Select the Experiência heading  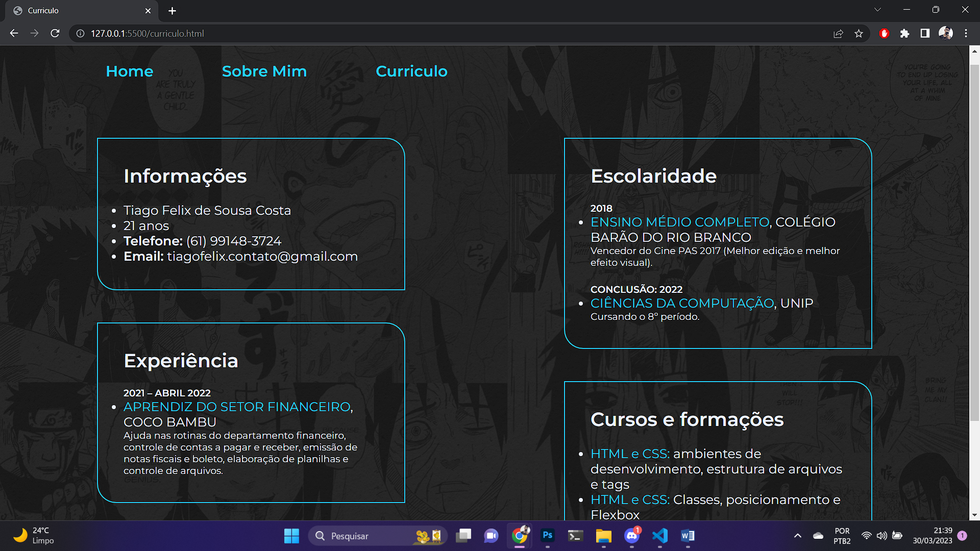click(x=181, y=361)
